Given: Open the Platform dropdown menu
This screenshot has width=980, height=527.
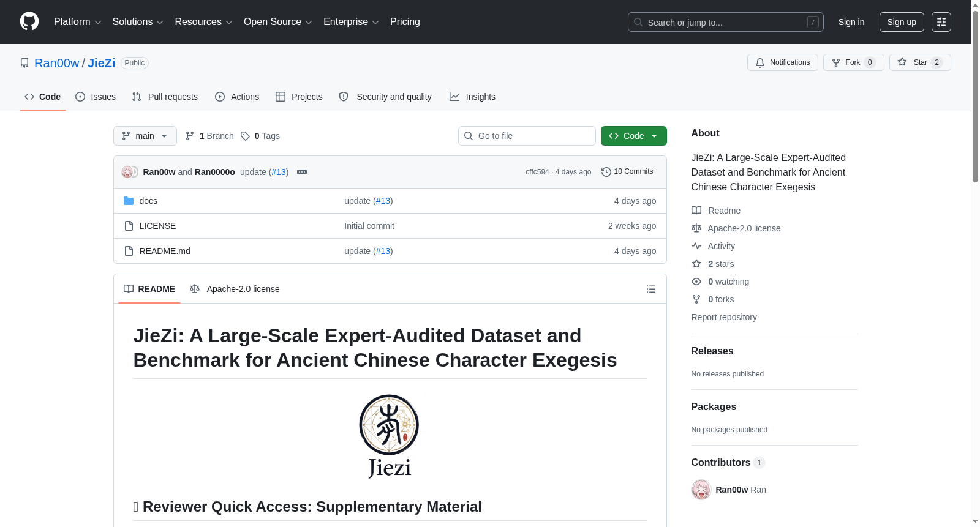Looking at the screenshot, I should pyautogui.click(x=77, y=22).
